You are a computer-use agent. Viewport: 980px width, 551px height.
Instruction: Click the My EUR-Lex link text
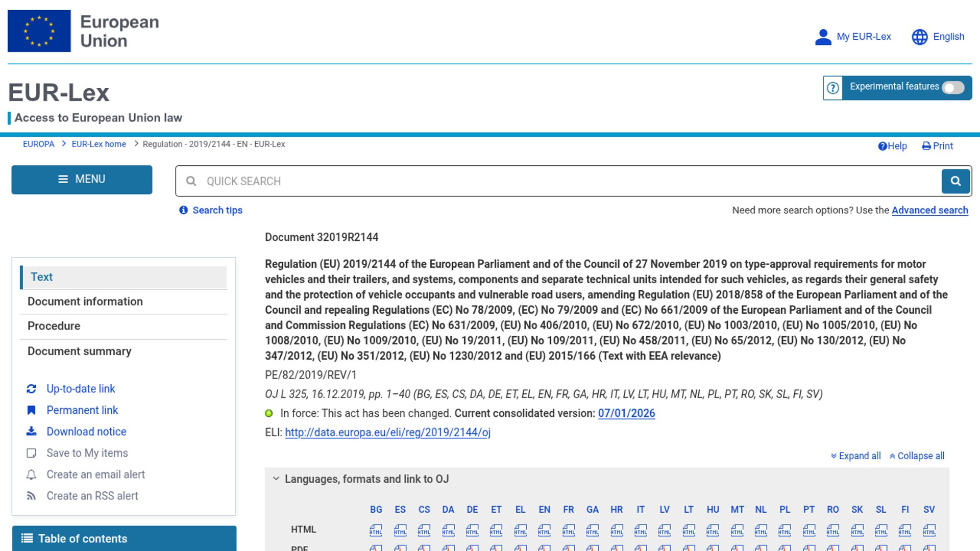864,37
